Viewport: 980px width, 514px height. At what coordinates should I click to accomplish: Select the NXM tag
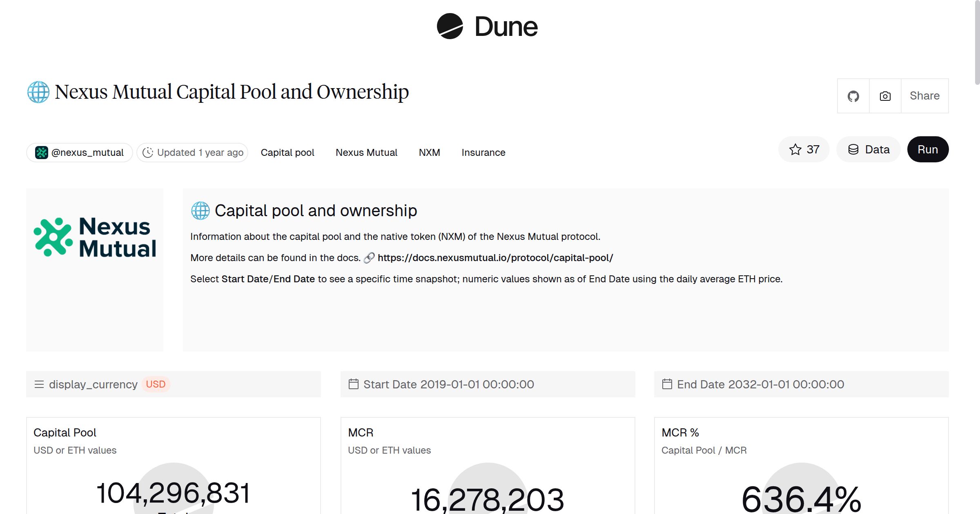click(429, 152)
